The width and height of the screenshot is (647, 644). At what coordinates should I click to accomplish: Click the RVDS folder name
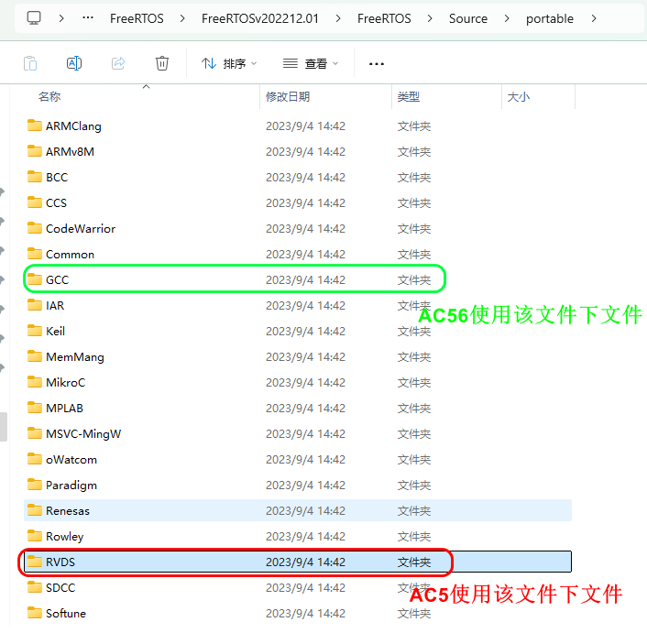tap(60, 562)
